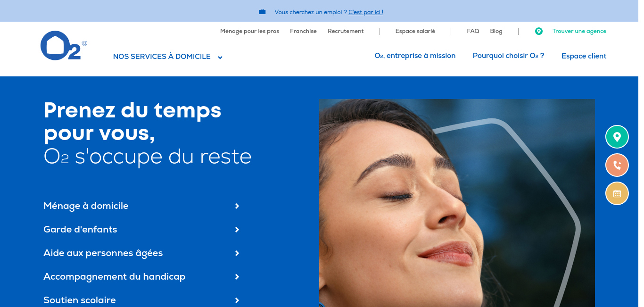Click the green floating location pin button
The height and width of the screenshot is (307, 644).
(x=617, y=137)
